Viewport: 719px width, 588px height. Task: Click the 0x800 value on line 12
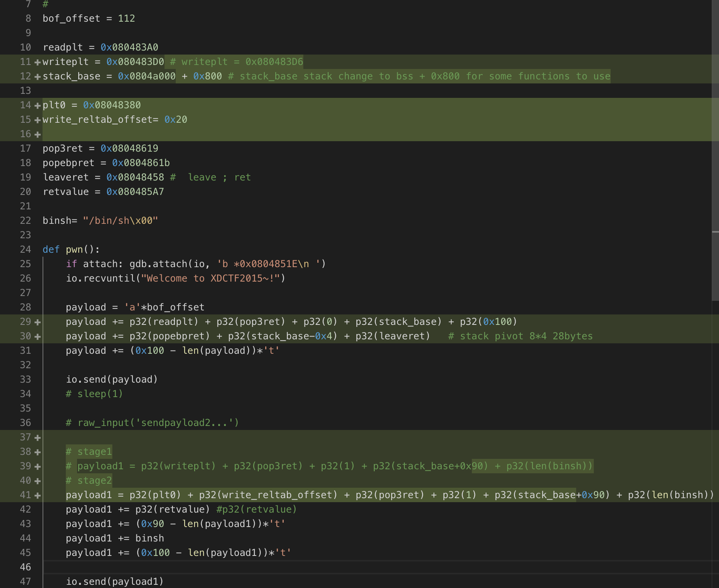click(x=207, y=76)
